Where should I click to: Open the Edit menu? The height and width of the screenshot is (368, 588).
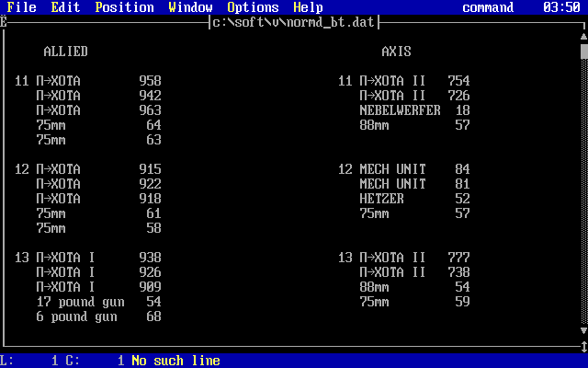coord(65,7)
